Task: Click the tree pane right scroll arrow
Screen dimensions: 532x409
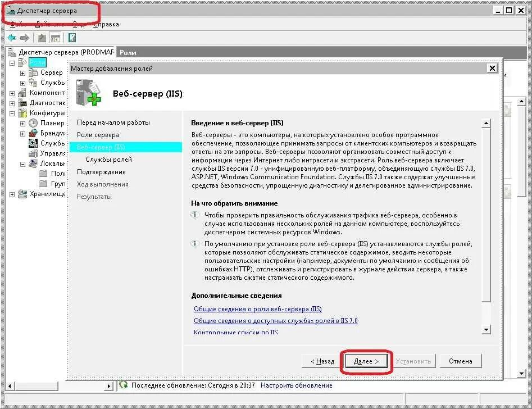Action: (x=109, y=385)
